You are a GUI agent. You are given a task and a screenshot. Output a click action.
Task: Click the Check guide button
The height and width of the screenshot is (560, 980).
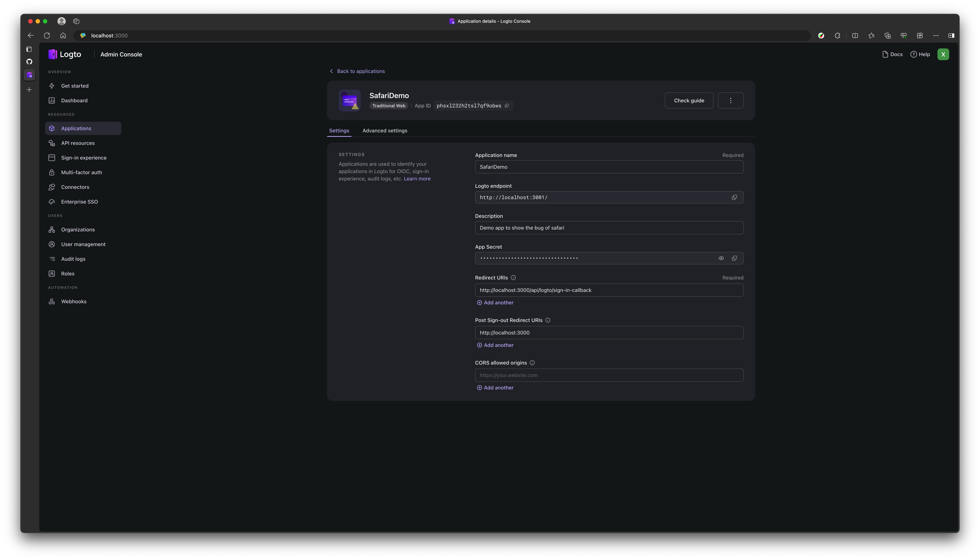click(x=689, y=100)
